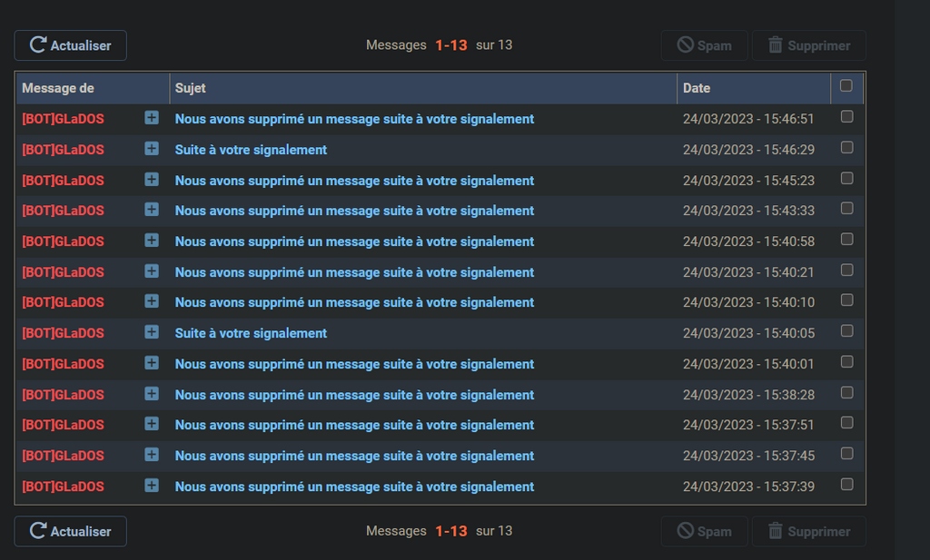Expand the message dated 15:46:51 with plus icon
This screenshot has height=560, width=930.
(152, 118)
